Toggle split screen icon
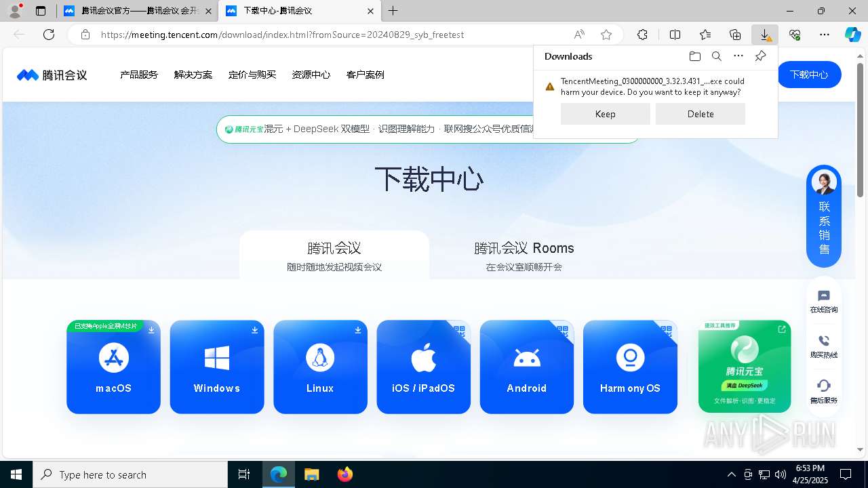This screenshot has height=488, width=868. [675, 35]
